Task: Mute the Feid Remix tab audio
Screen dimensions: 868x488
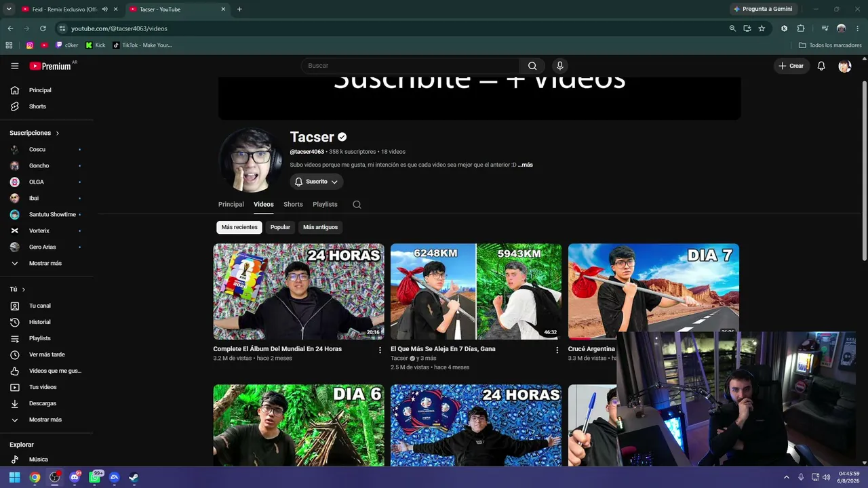Action: tap(104, 9)
